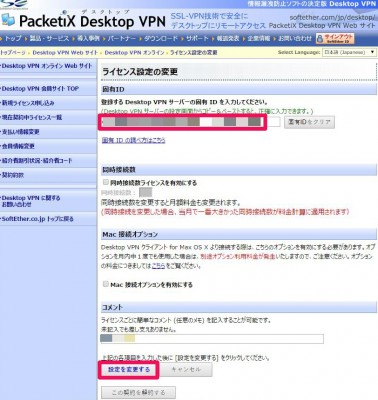Open the トップ menu item
The width and height of the screenshot is (378, 400).
[x=13, y=39]
